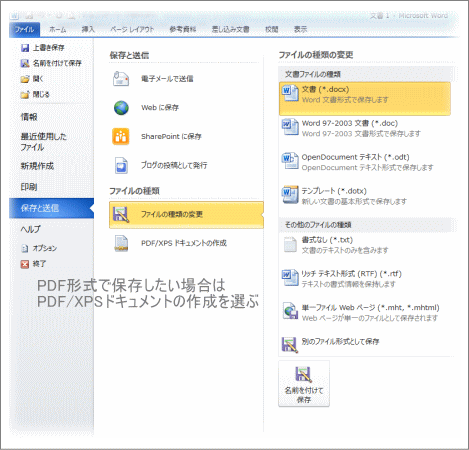
Task: Open the 印刷 page
Action: [x=29, y=187]
